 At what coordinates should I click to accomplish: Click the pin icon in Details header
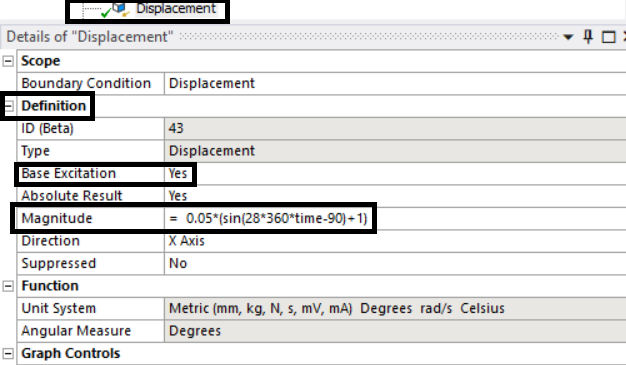pos(588,37)
